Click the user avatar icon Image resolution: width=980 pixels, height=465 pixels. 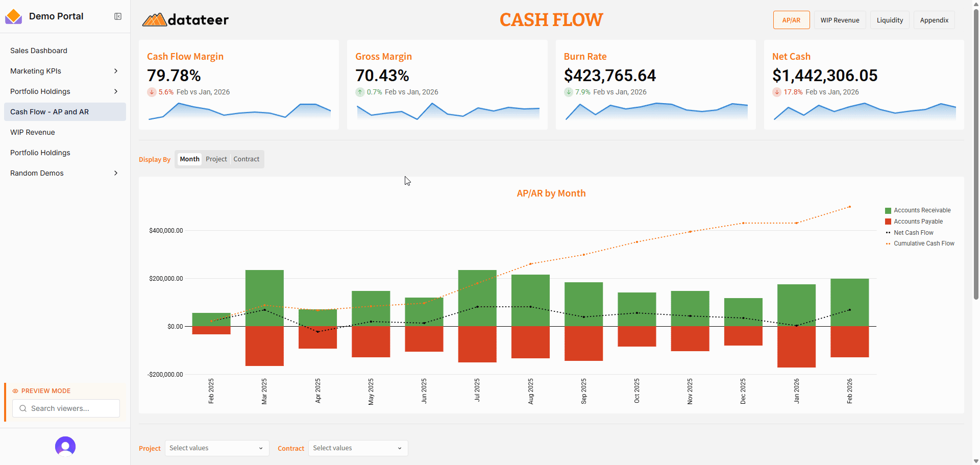coord(65,447)
